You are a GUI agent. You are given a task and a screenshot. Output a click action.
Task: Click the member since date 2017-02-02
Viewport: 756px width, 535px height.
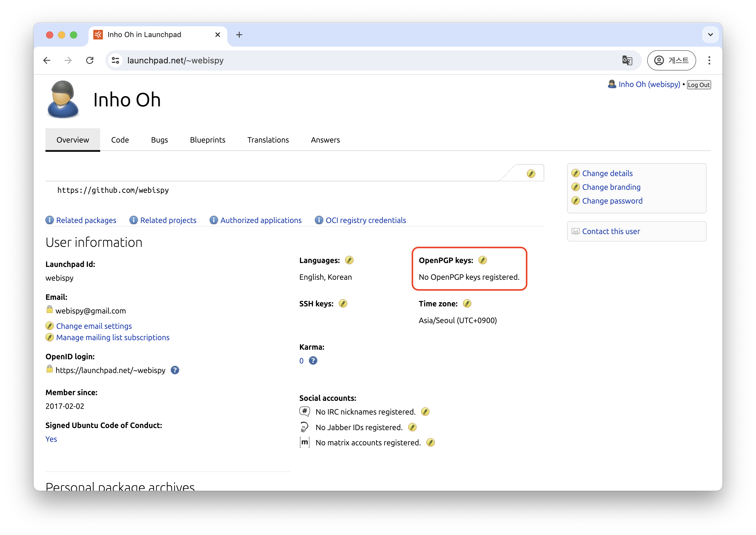point(65,406)
